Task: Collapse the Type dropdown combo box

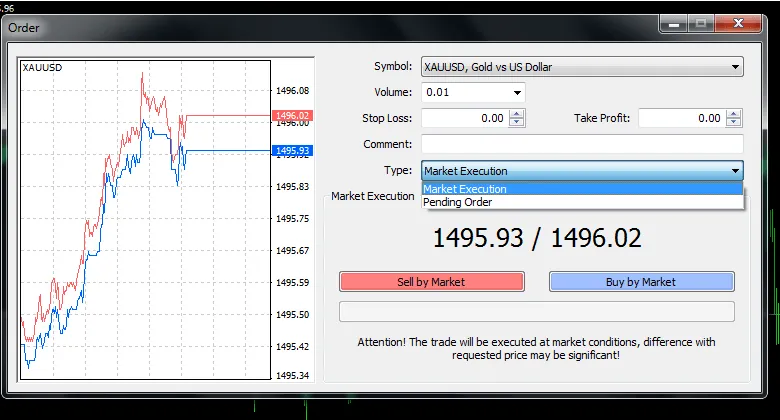Action: pos(582,171)
